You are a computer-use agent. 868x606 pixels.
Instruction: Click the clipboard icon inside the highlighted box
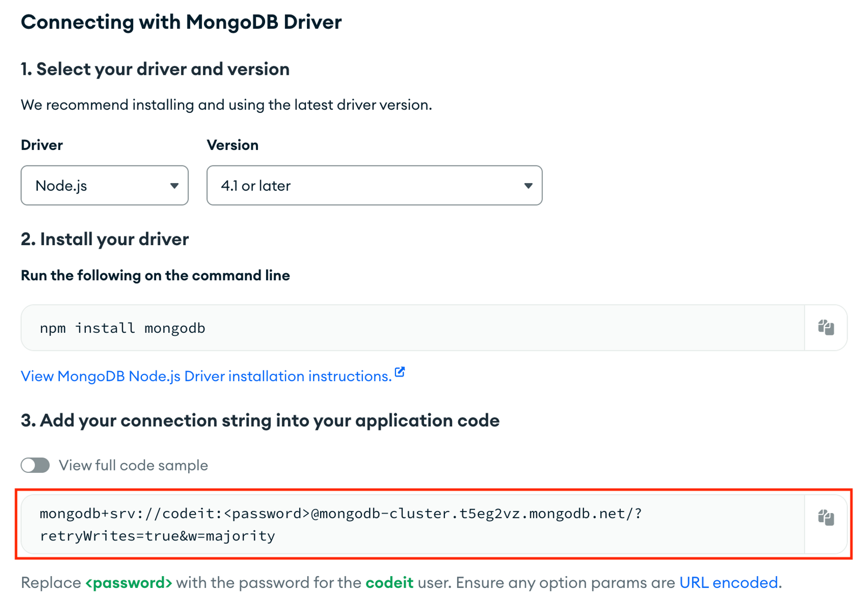(826, 518)
